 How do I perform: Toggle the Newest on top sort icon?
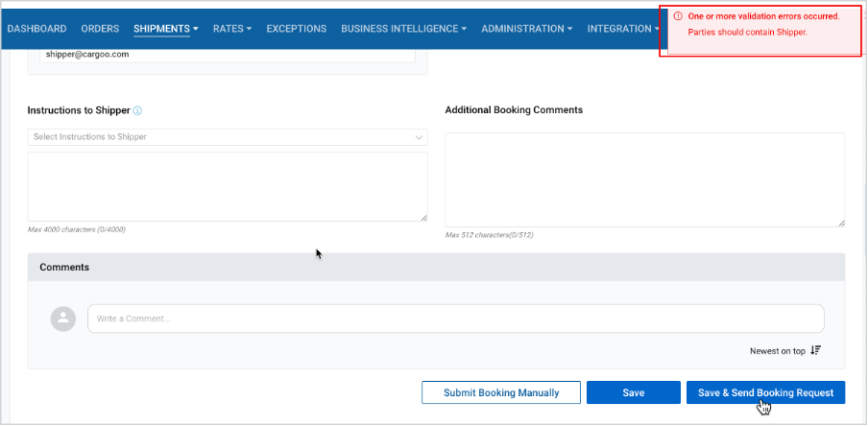point(815,350)
